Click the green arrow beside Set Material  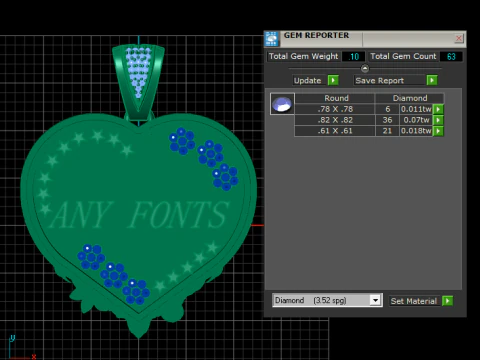447,301
